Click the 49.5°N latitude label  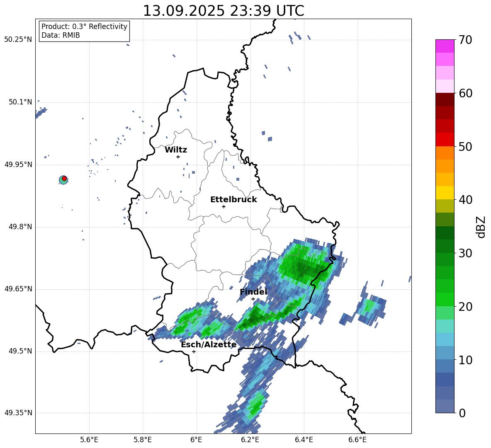20,351
